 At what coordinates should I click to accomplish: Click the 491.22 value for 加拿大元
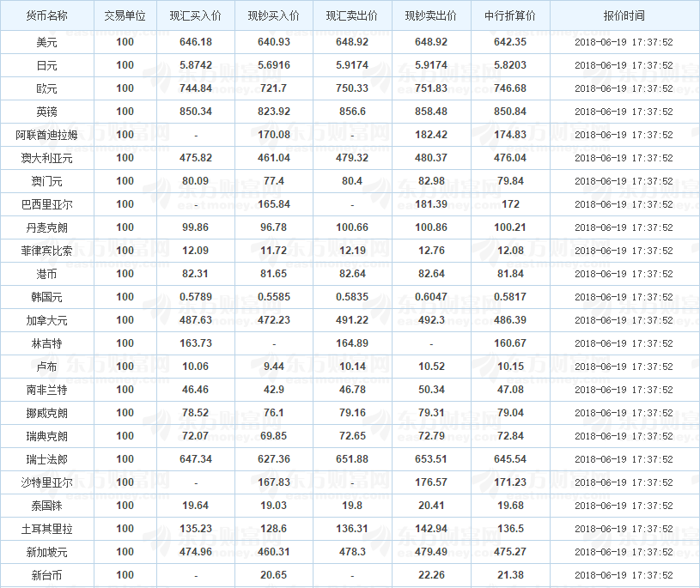click(352, 320)
